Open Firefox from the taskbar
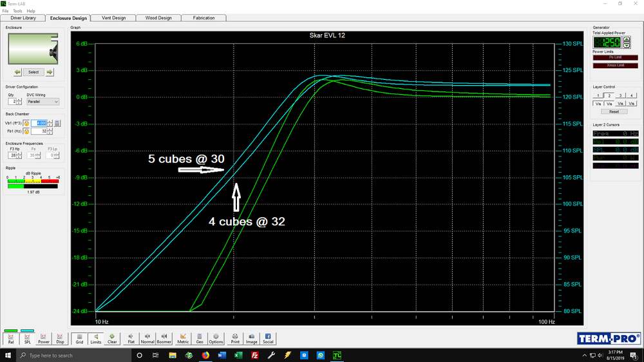Viewport: 644px width, 362px height. pos(205,355)
